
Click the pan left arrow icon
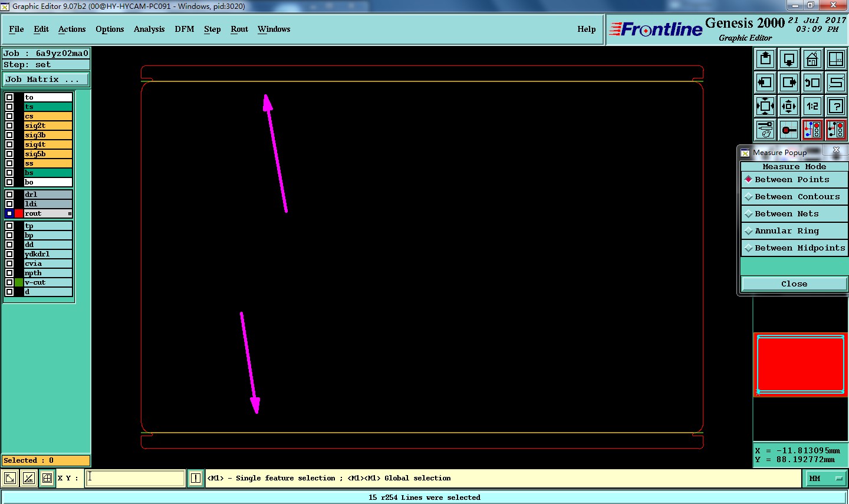pos(765,83)
